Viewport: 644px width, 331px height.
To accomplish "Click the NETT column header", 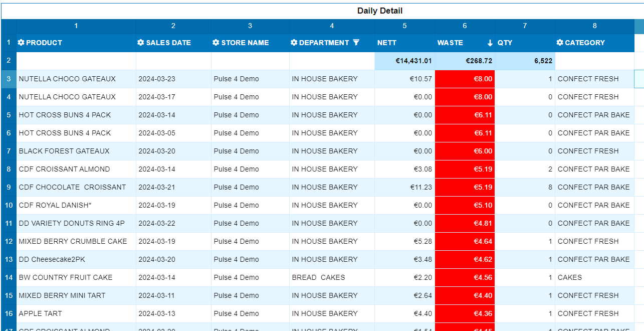I will (387, 43).
